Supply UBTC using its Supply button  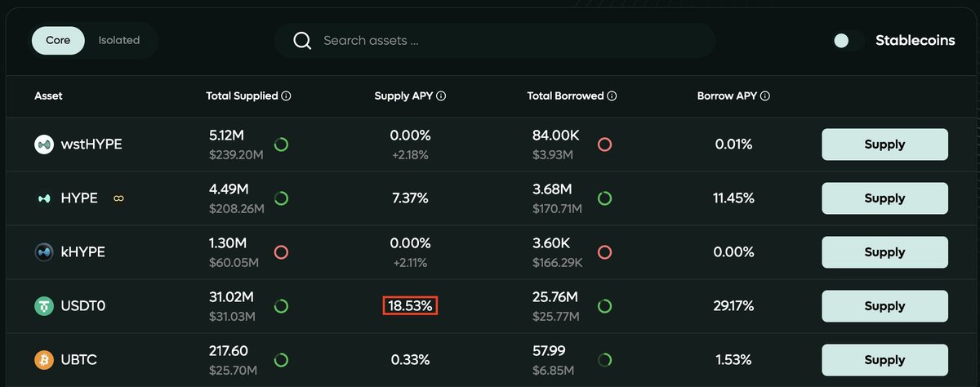884,360
